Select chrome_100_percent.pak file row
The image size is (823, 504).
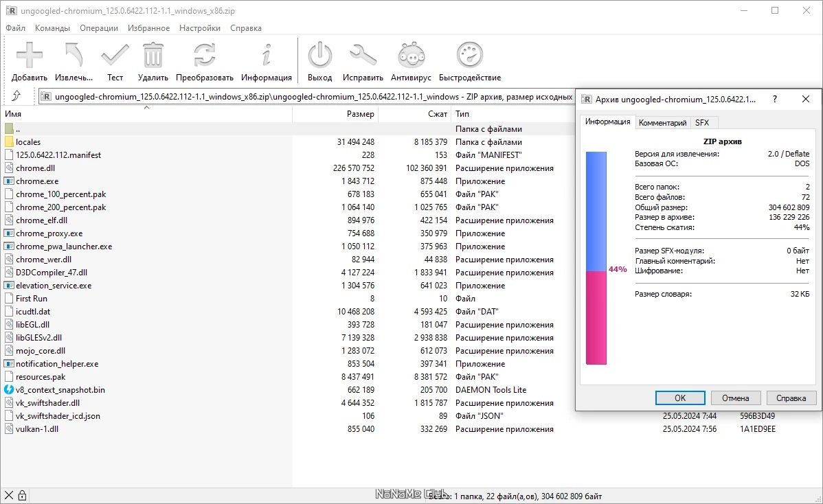(x=287, y=194)
